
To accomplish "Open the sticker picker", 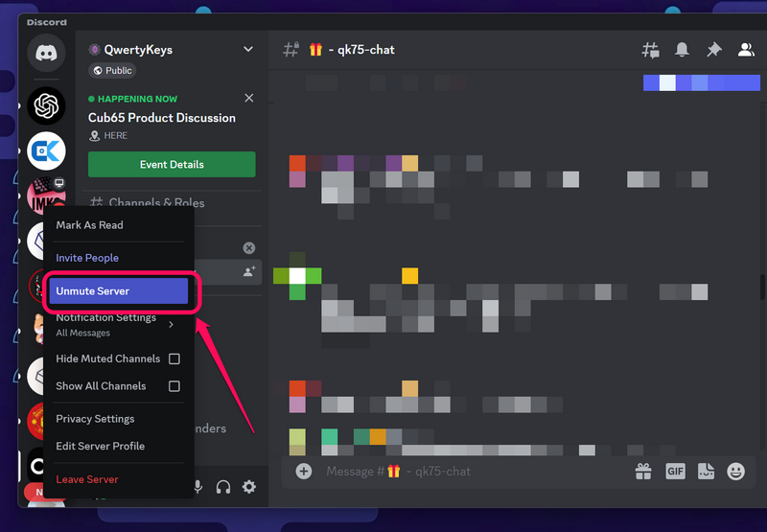I will pyautogui.click(x=706, y=471).
